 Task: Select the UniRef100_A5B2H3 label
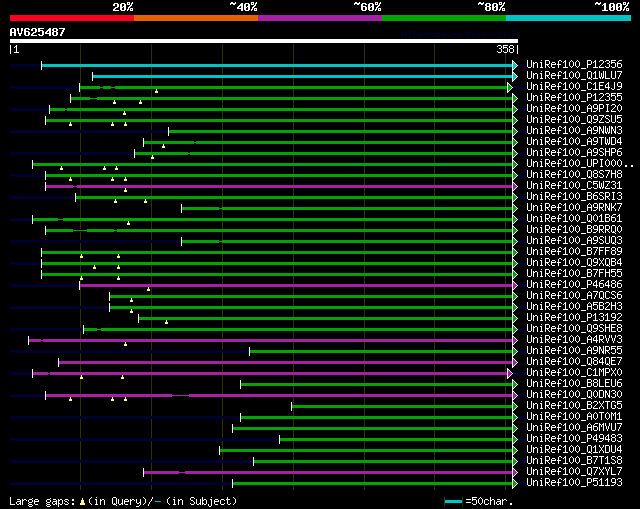pos(574,307)
